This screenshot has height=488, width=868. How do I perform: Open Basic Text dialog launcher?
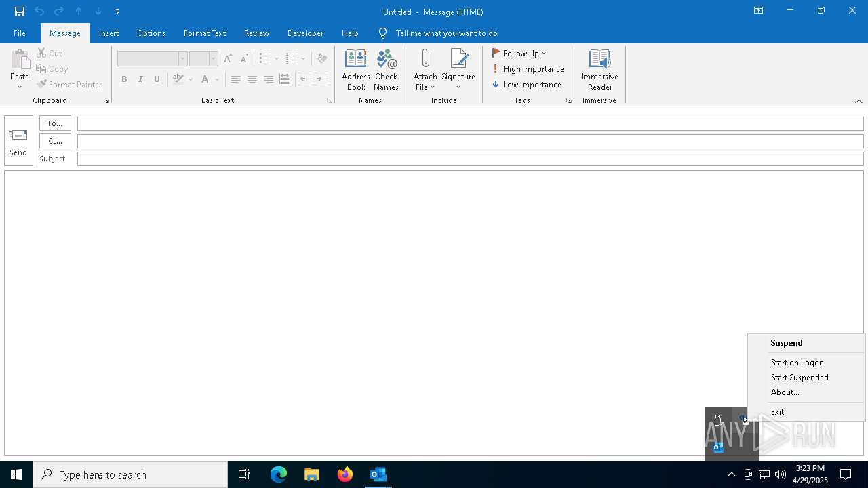330,100
